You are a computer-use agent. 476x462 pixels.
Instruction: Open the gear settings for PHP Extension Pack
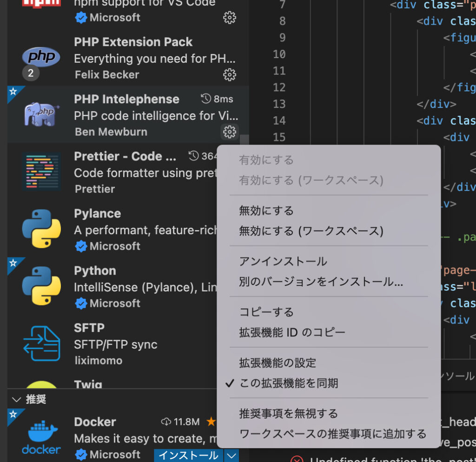[x=230, y=74]
